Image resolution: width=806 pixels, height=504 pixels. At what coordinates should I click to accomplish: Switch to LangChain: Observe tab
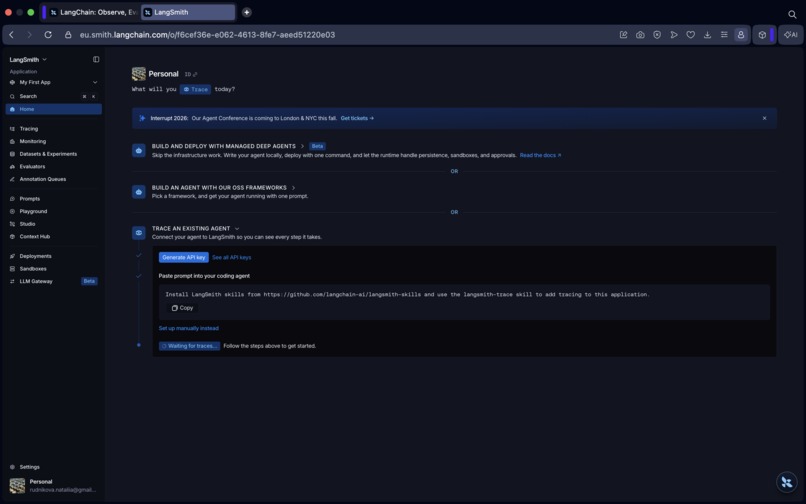click(x=94, y=12)
